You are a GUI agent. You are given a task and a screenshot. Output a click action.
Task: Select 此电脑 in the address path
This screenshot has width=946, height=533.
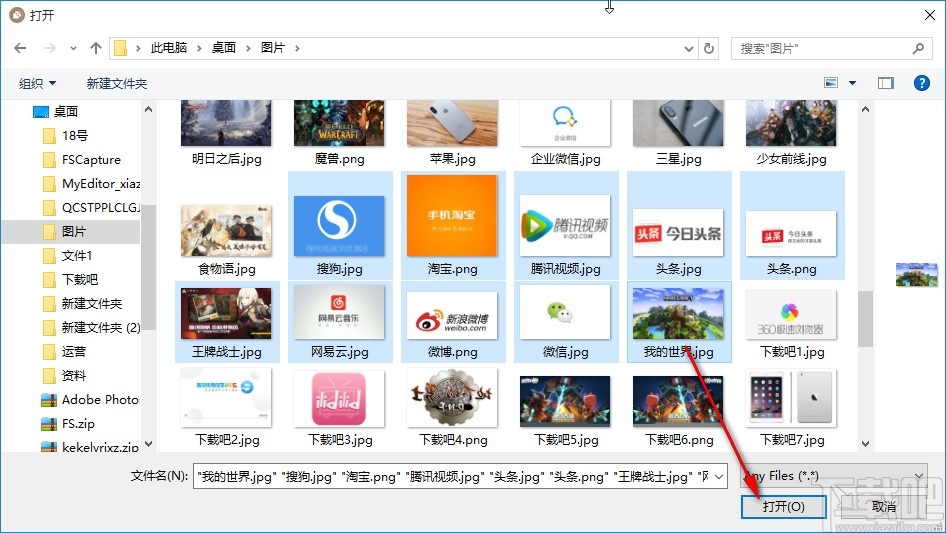pyautogui.click(x=169, y=48)
